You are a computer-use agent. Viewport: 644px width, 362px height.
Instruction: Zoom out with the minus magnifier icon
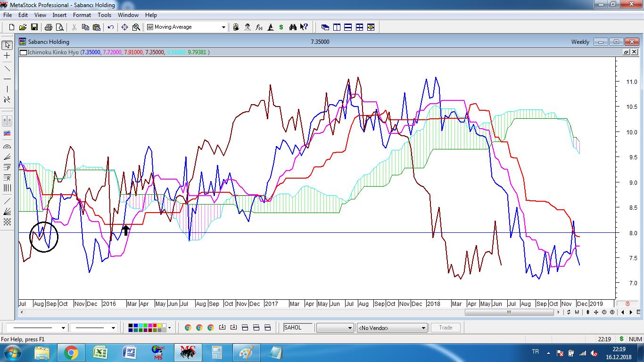click(604, 312)
